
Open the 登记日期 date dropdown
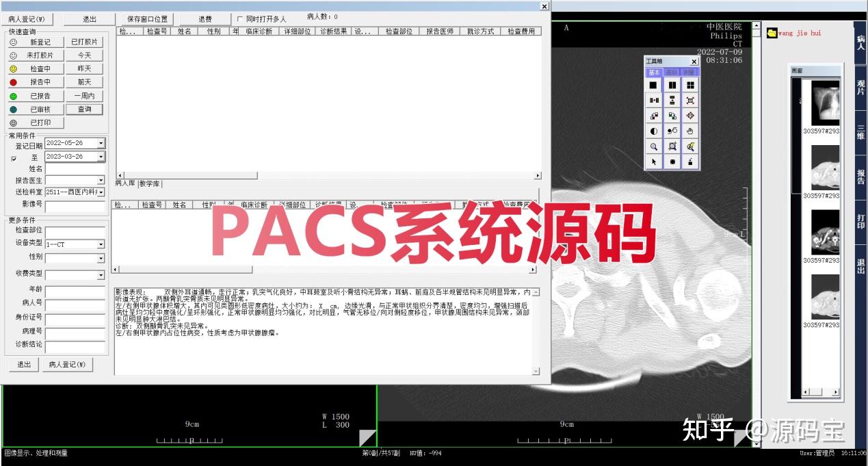(x=101, y=144)
